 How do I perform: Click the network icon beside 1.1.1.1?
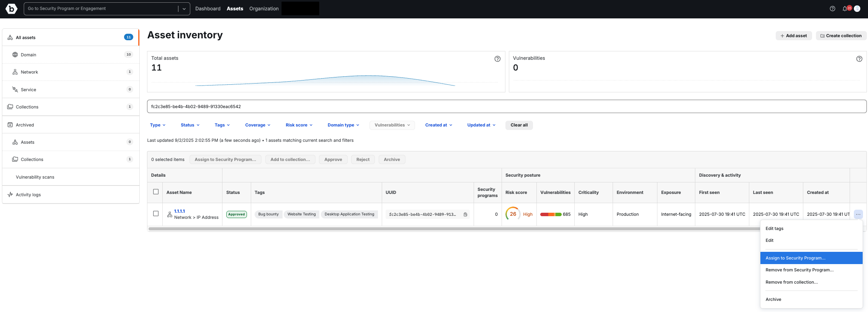click(x=170, y=215)
